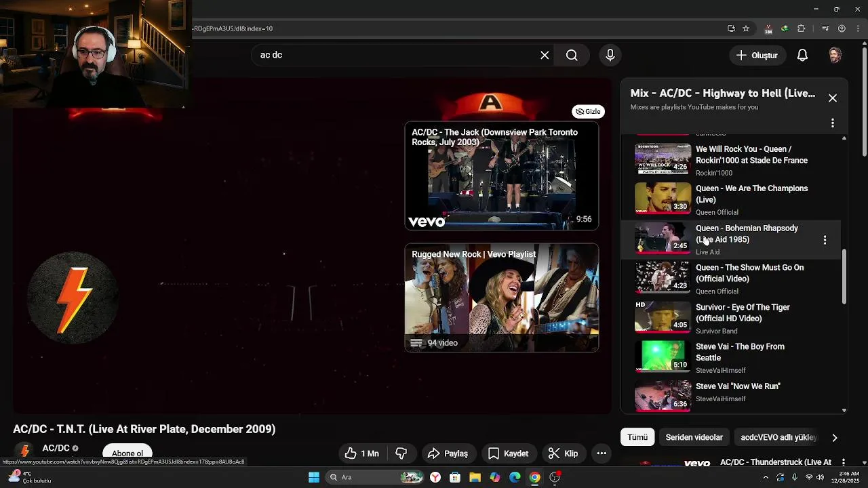Screen dimensions: 868x488
Task: Click the OBS icon in taskbar
Action: coord(555,477)
